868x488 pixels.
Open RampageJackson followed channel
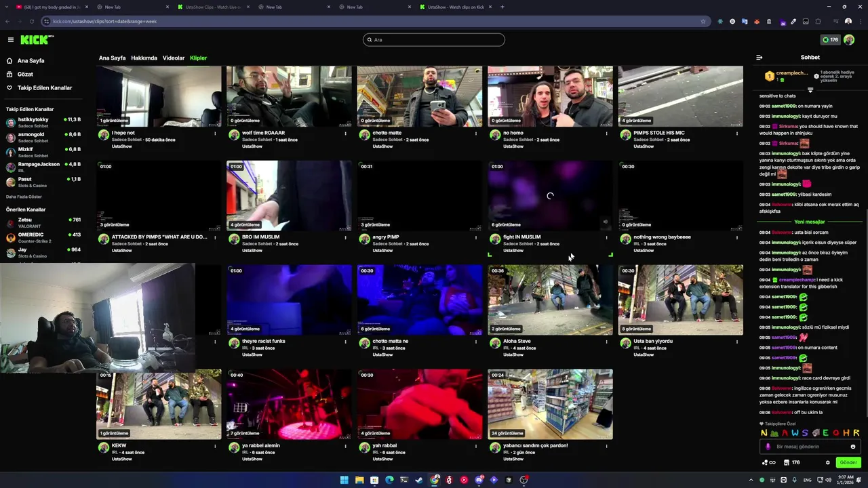43,167
